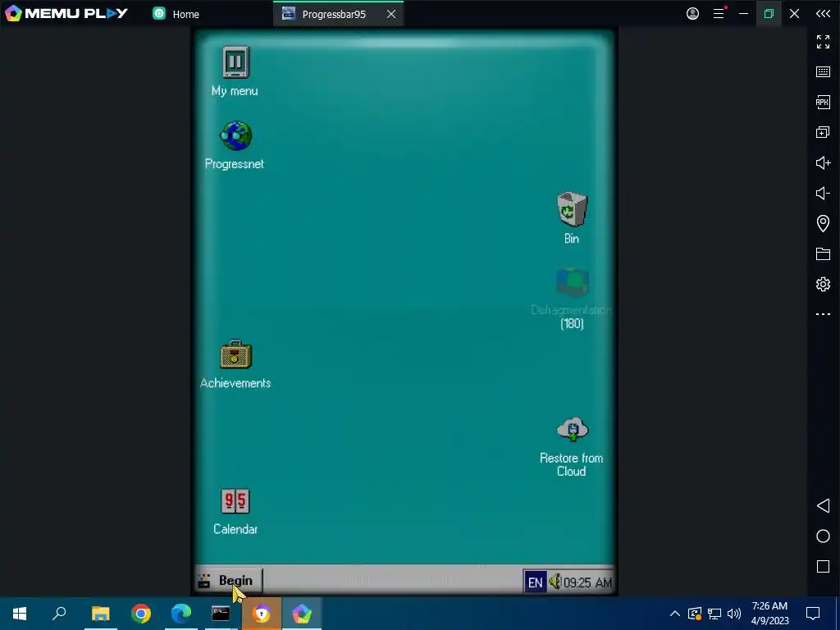The height and width of the screenshot is (630, 840).
Task: Click the APK install icon
Action: click(823, 102)
